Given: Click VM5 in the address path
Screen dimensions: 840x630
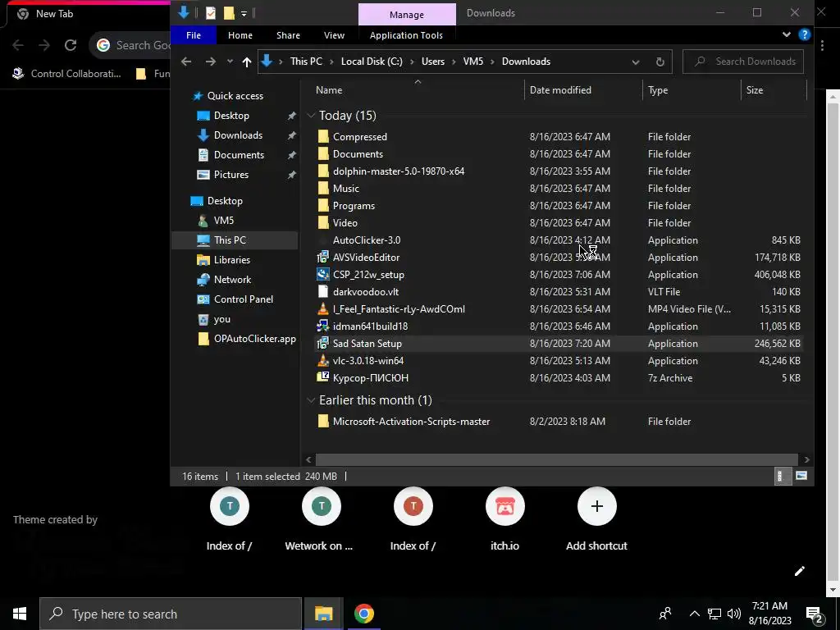Looking at the screenshot, I should point(473,62).
